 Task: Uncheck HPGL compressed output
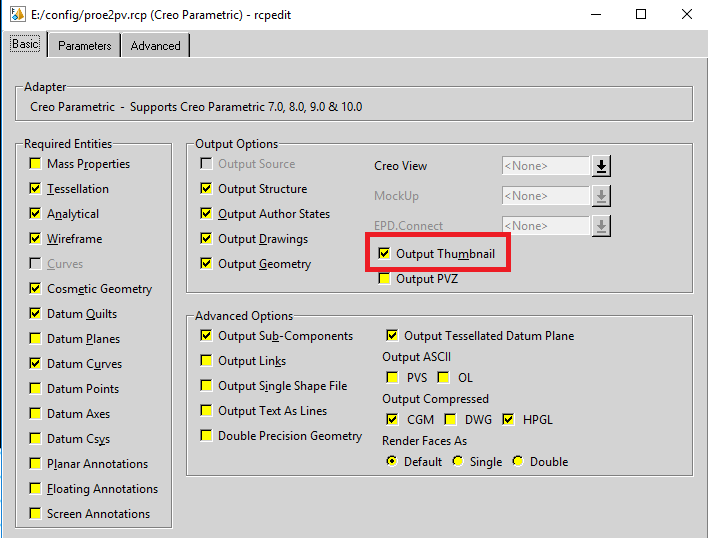[509, 419]
